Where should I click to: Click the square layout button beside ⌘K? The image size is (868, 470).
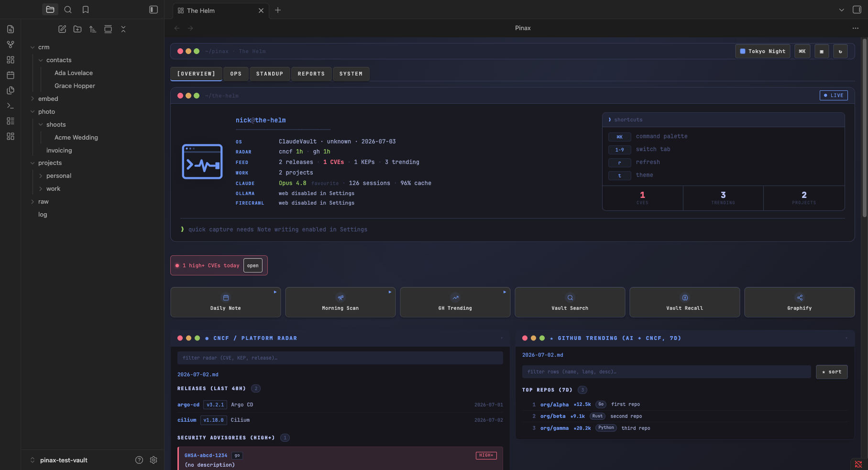click(x=822, y=51)
